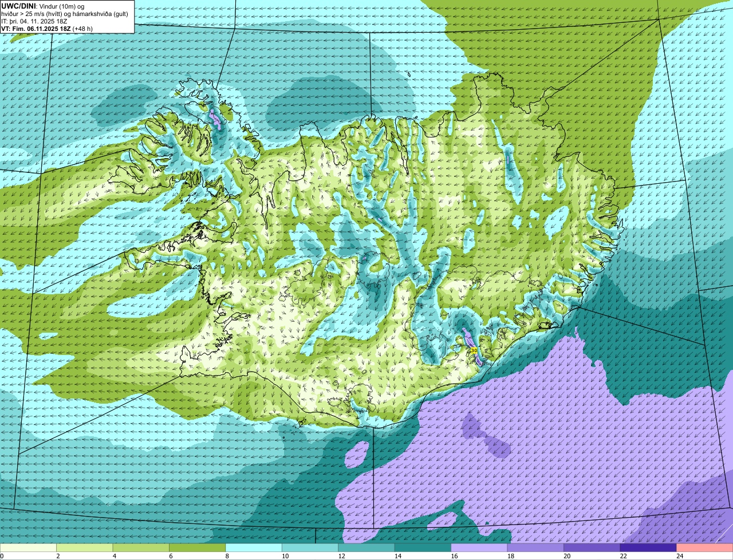Click the scale label '6'

[171, 556]
